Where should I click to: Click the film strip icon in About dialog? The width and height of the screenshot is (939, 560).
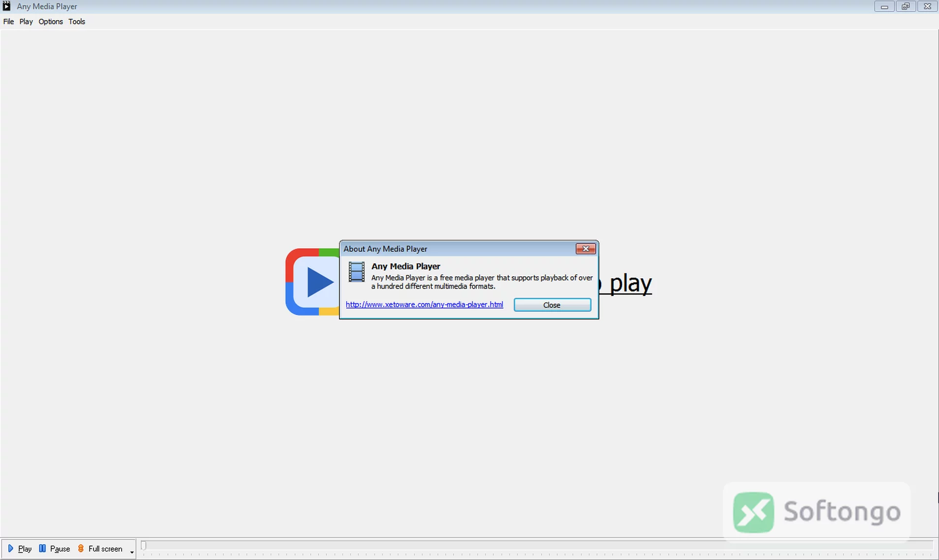pyautogui.click(x=356, y=272)
